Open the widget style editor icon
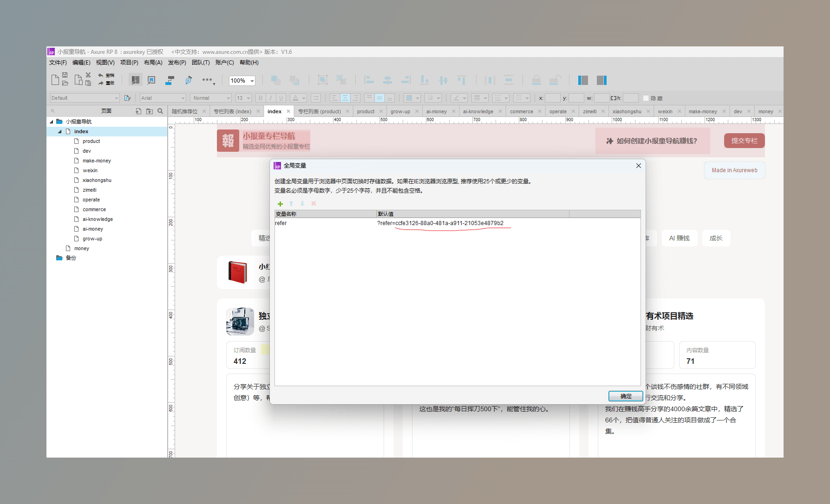 [127, 98]
